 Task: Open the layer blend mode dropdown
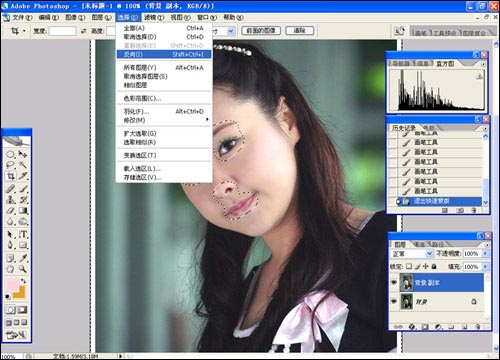point(412,254)
